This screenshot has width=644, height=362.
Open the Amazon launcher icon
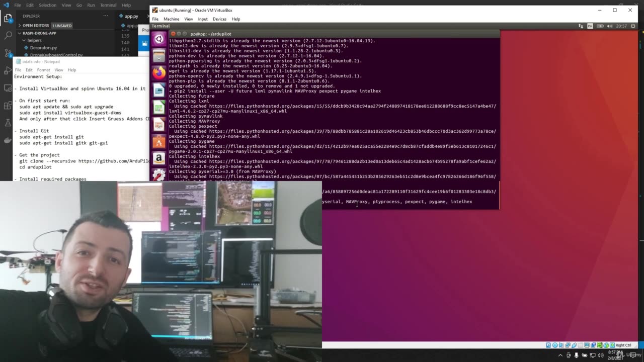tap(159, 159)
